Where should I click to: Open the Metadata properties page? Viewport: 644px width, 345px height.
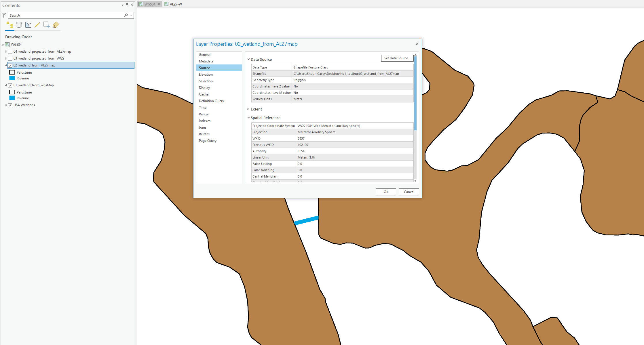coord(206,61)
